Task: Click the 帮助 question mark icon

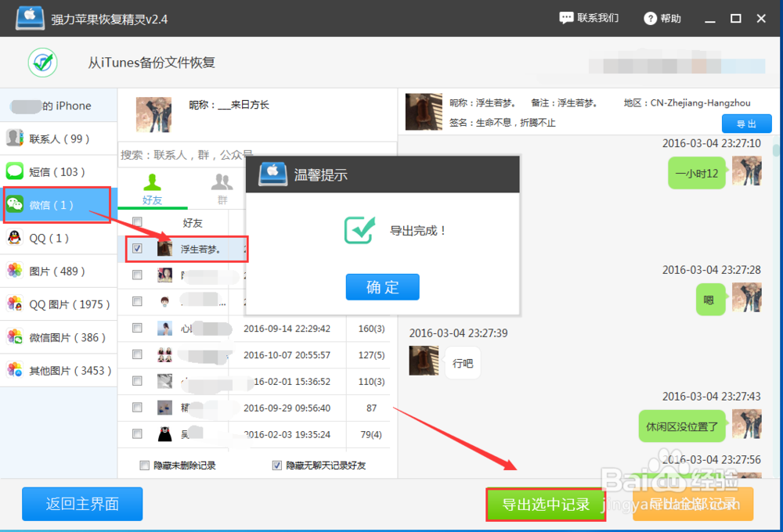Action: pyautogui.click(x=650, y=19)
